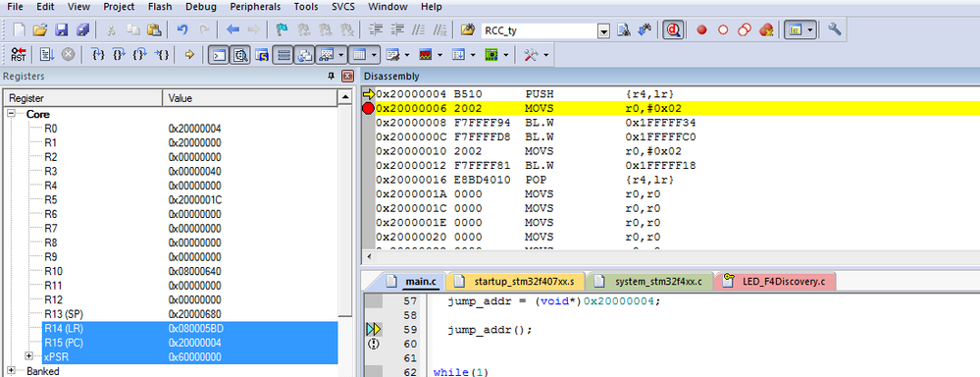
Task: Open the Analysis Windows dropdown arrow
Action: point(440,55)
